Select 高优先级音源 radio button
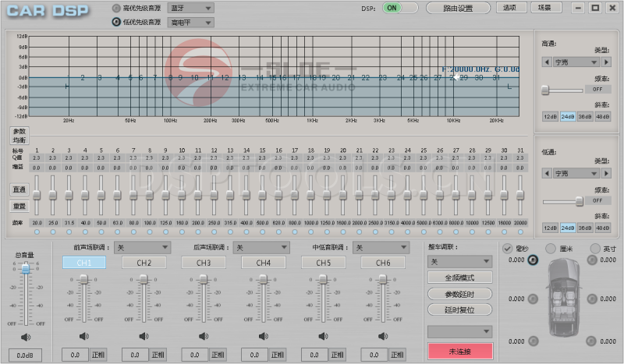The width and height of the screenshot is (624, 364). point(117,8)
